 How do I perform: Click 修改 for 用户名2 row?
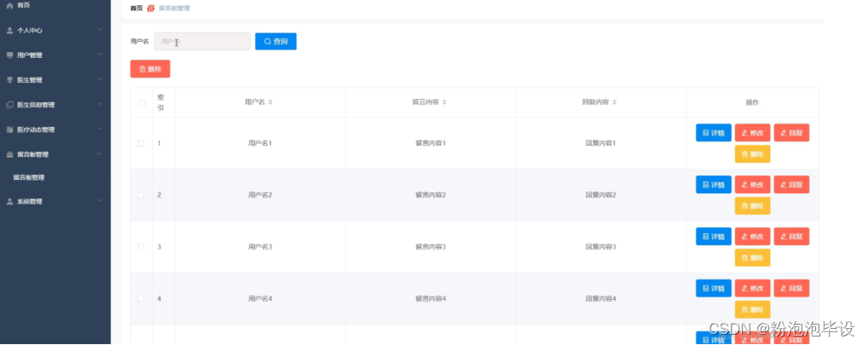(752, 184)
